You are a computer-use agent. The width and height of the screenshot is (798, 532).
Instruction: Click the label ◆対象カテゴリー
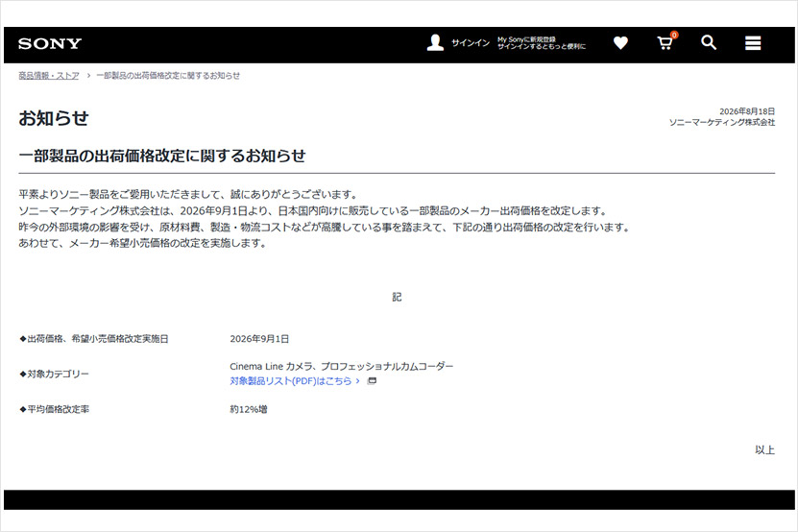click(x=54, y=374)
